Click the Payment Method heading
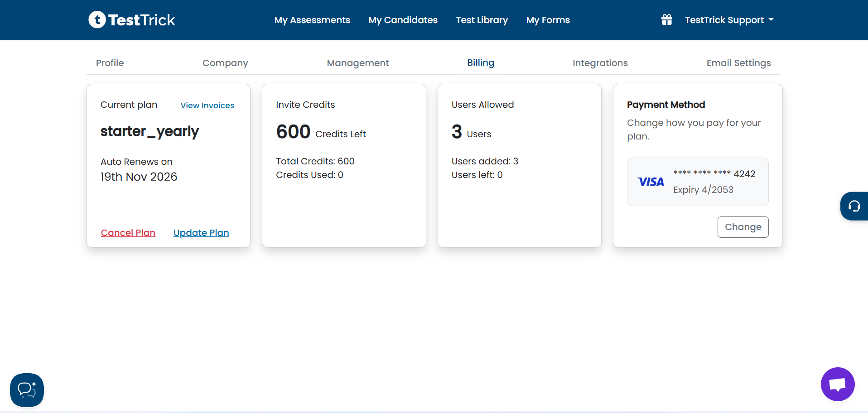 (666, 105)
